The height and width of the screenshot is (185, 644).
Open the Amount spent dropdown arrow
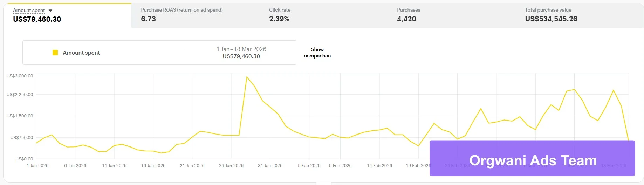point(50,11)
